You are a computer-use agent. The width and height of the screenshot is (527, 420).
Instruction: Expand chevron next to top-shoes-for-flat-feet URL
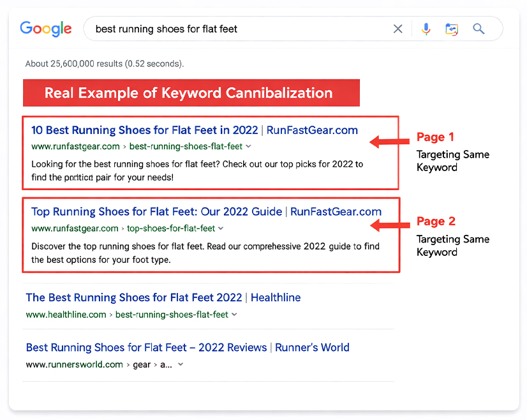coord(221,228)
